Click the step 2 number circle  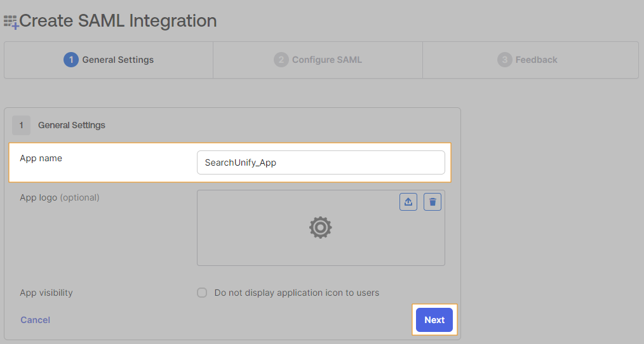pyautogui.click(x=281, y=60)
